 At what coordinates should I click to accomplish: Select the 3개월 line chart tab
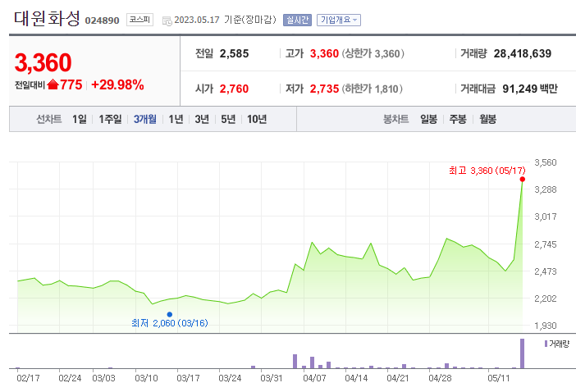(144, 119)
